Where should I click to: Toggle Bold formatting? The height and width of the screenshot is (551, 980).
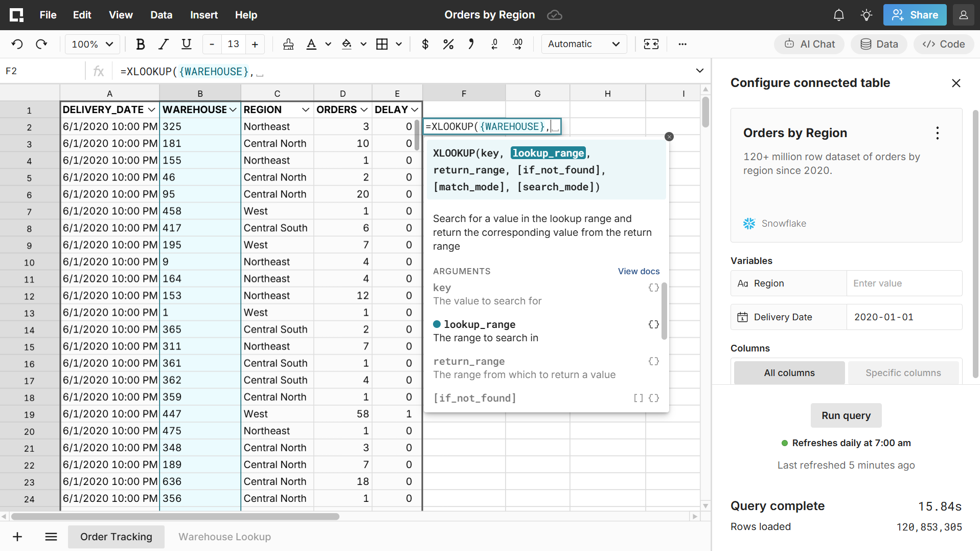[140, 44]
